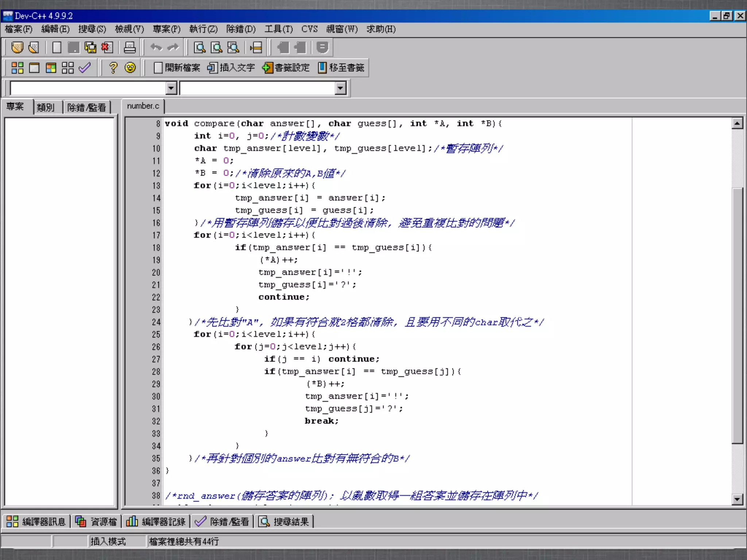747x560 pixels.
Task: Click the Compile & Run colored window icon
Action: click(x=51, y=68)
